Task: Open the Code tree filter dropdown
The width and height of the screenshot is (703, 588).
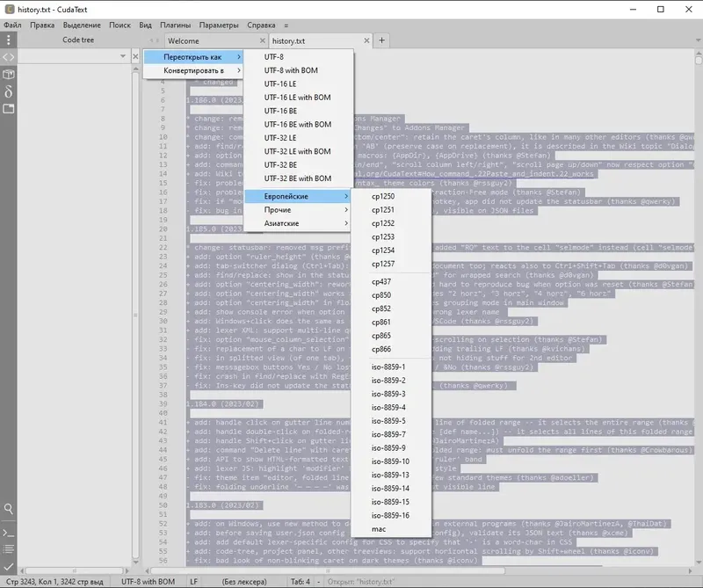Action: coord(122,56)
